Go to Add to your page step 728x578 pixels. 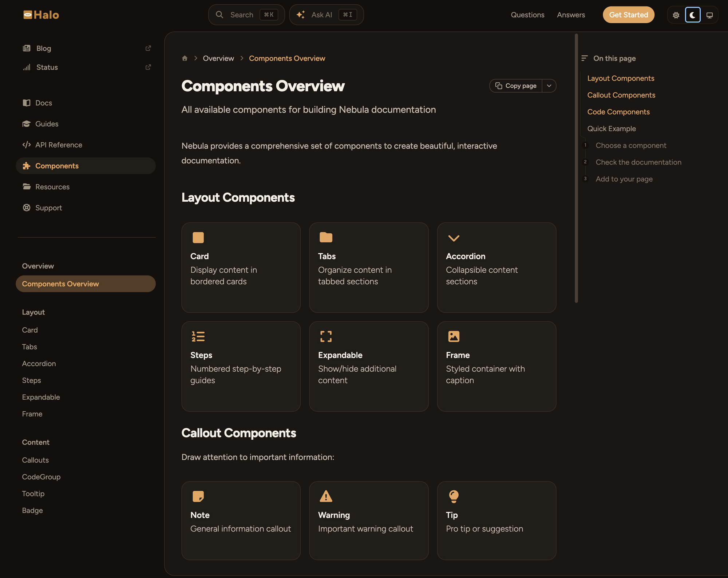point(624,179)
